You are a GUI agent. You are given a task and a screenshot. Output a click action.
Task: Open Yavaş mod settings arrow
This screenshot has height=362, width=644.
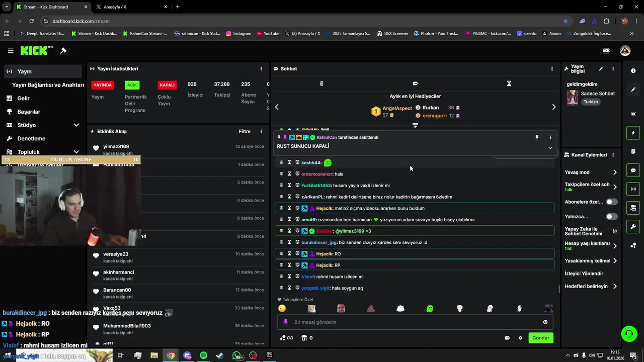pyautogui.click(x=615, y=172)
